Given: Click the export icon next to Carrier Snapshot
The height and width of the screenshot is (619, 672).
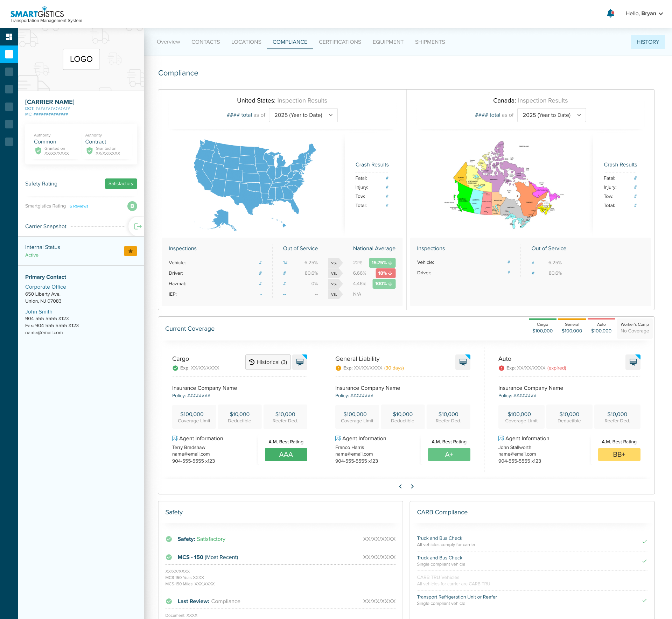Looking at the screenshot, I should pyautogui.click(x=137, y=226).
